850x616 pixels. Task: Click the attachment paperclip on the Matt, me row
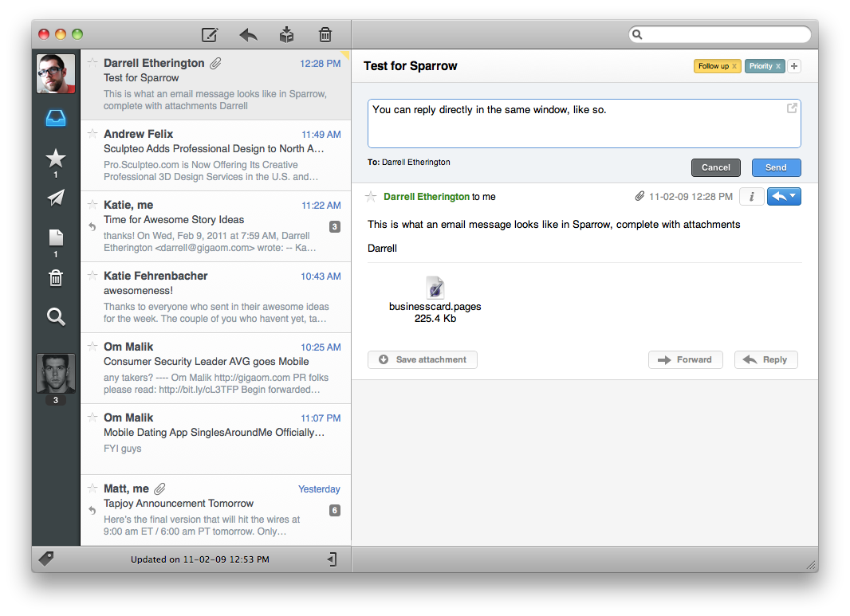[x=159, y=488]
